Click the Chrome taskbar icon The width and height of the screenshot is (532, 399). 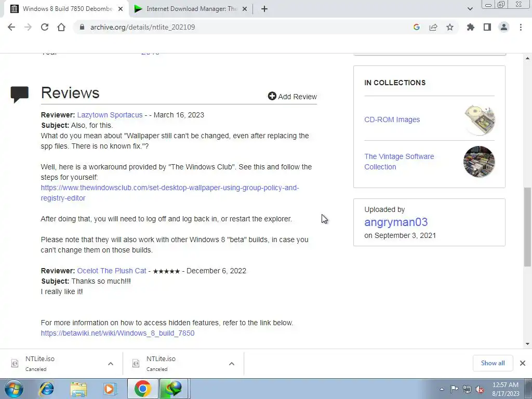point(142,389)
